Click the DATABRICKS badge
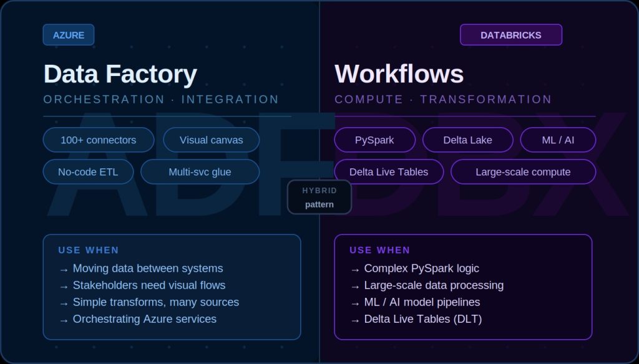 (511, 35)
